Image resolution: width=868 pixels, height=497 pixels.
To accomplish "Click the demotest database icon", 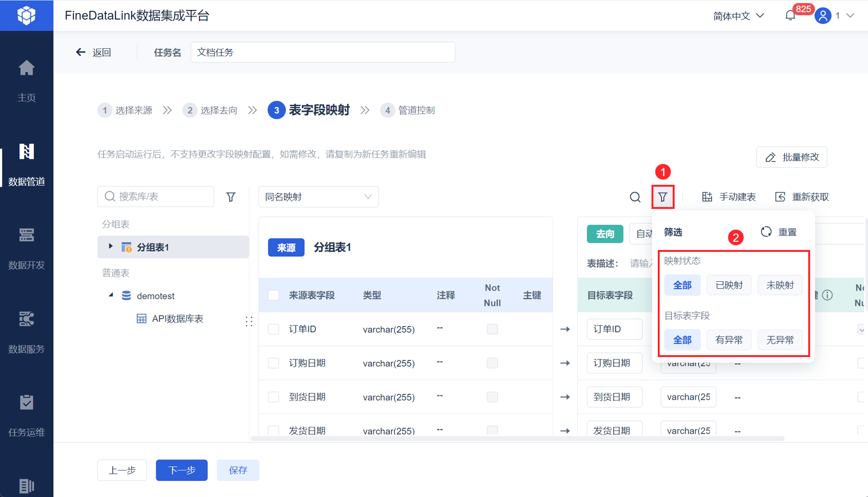I will [x=126, y=296].
